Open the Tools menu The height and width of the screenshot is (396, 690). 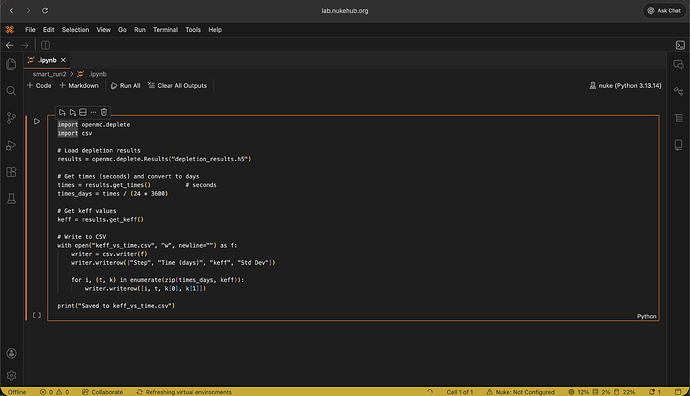(x=193, y=30)
